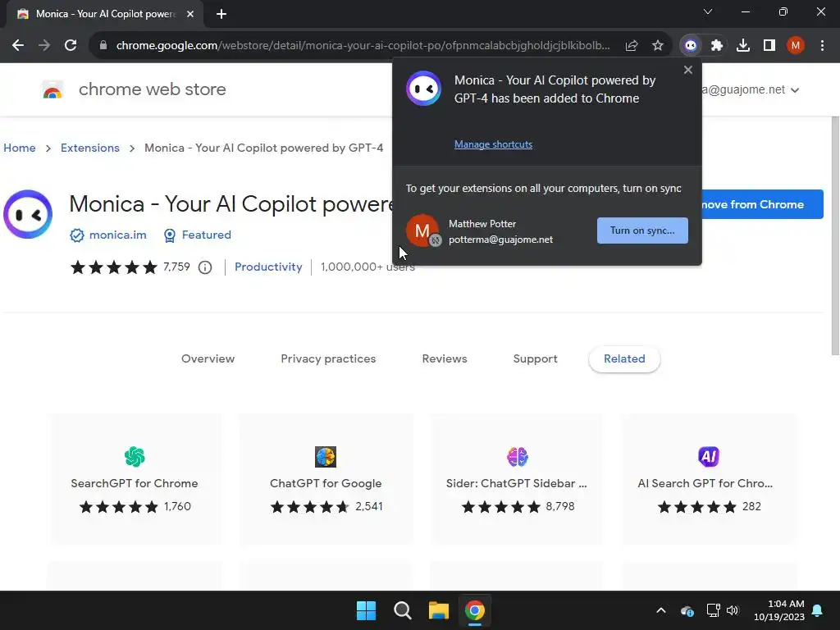The width and height of the screenshot is (840, 630).
Task: Open monica.im publisher link
Action: (x=118, y=235)
